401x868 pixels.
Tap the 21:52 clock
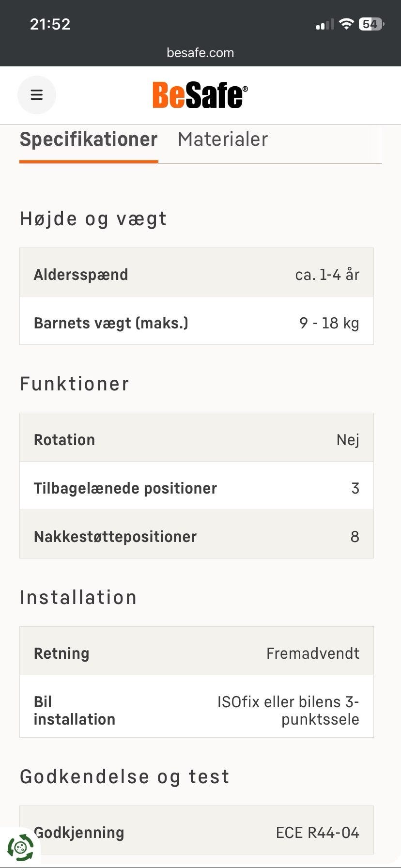pos(50,24)
